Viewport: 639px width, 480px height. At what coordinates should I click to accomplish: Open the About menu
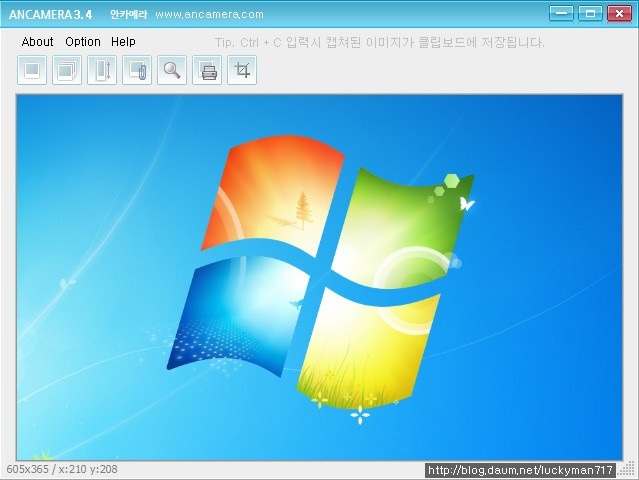coord(37,42)
